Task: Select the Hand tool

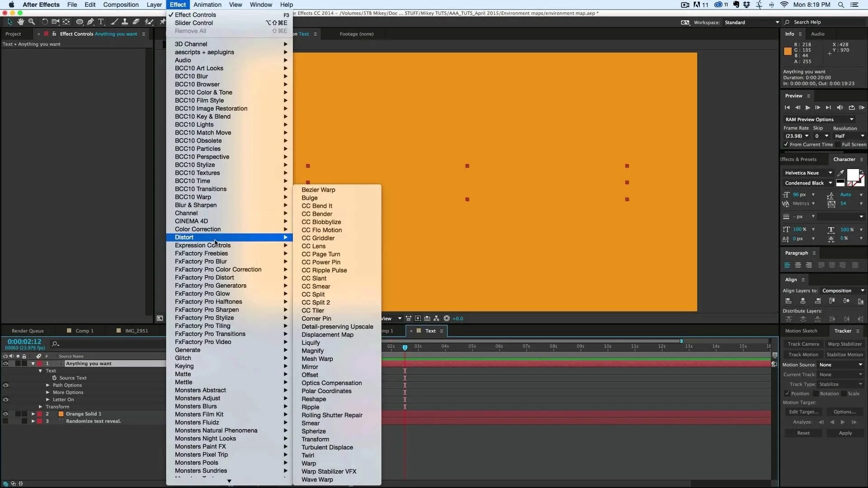Action: tap(21, 22)
